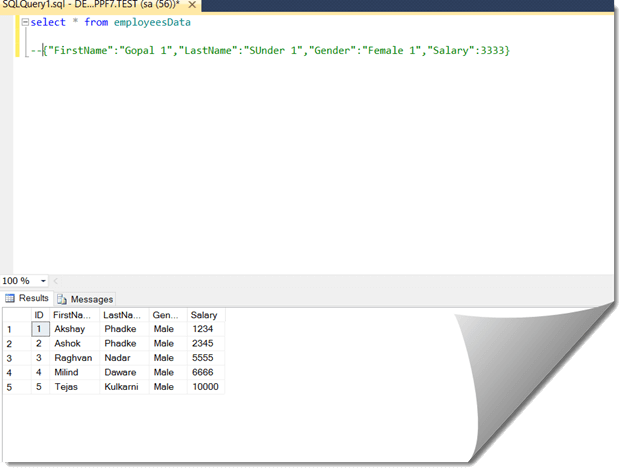Click 'employeesData' in the query editor
The height and width of the screenshot is (472, 624).
pos(152,22)
